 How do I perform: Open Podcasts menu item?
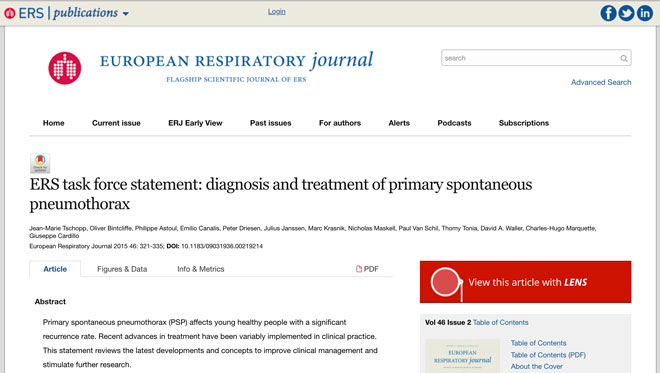tap(454, 123)
